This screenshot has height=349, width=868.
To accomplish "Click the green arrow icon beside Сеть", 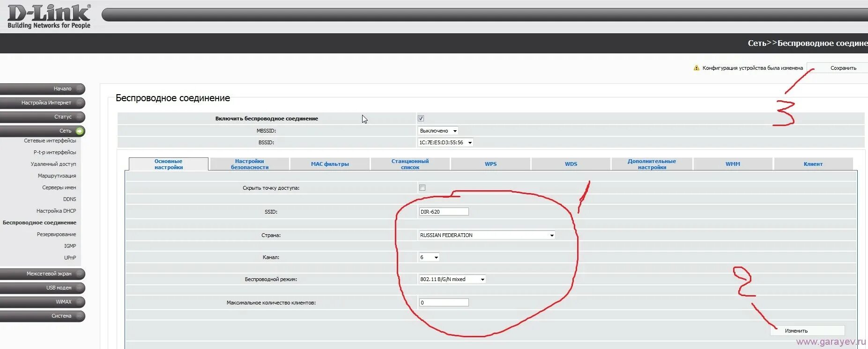I will tap(80, 131).
